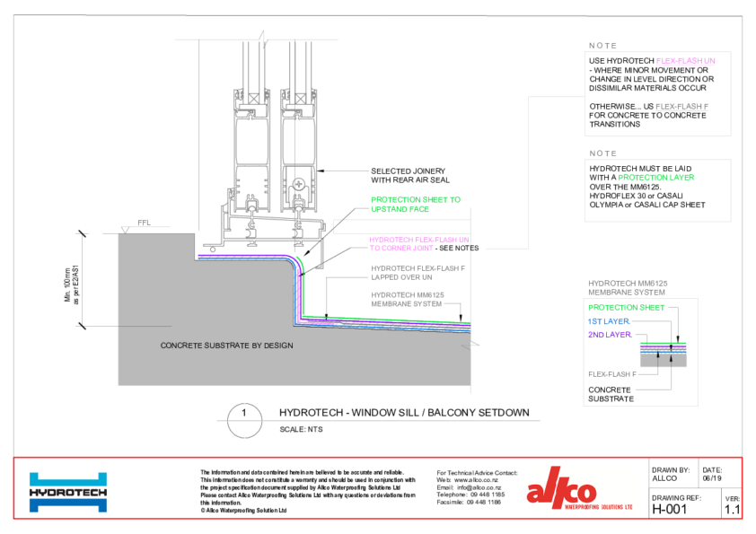This screenshot has width=756, height=534.
Task: Click the disclaimer paragraph's first line
Action: 302,472
